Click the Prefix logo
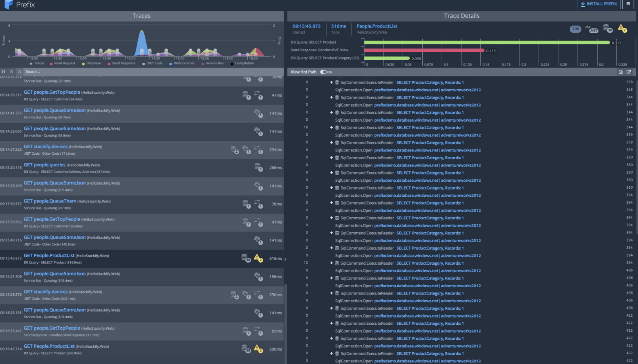The height and width of the screenshot is (364, 638). (19, 4)
